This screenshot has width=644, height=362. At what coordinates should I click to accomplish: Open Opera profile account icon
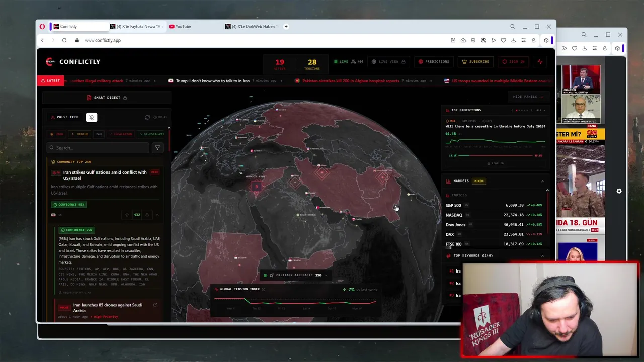point(533,40)
